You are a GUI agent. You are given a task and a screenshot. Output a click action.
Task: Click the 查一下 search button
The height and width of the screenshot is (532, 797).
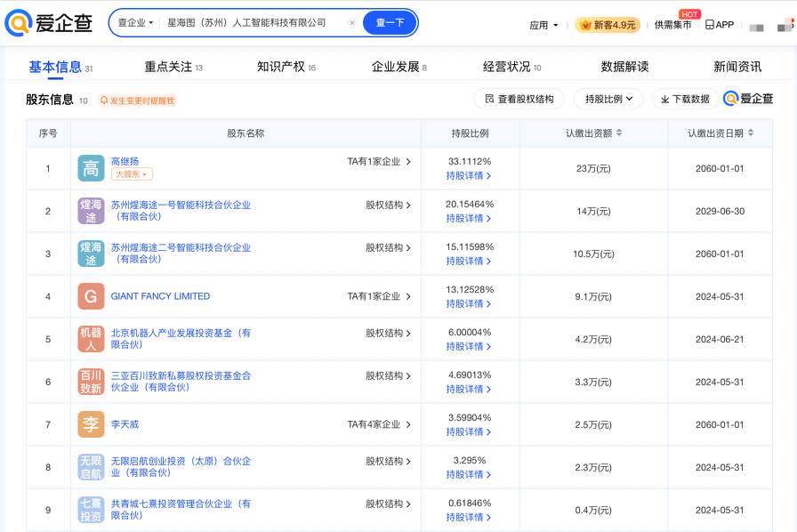[390, 23]
